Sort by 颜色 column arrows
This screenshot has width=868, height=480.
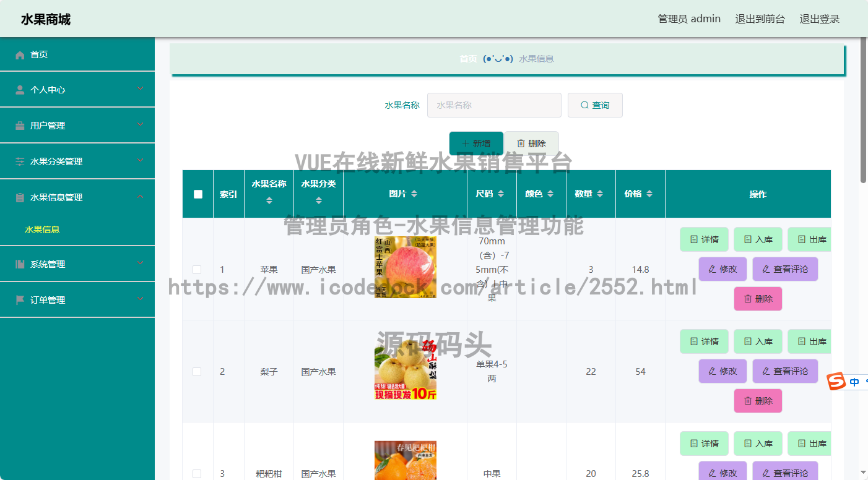coord(550,194)
